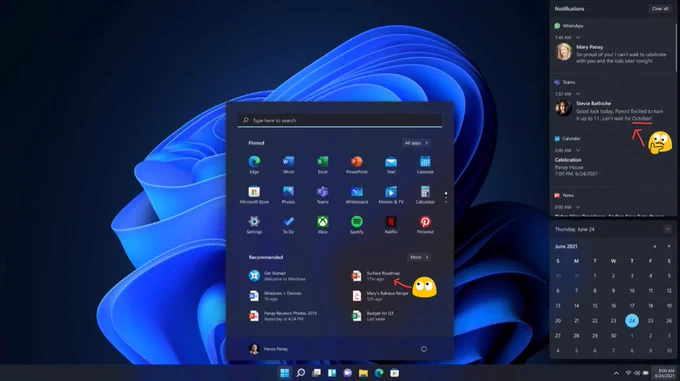
Task: Launch the Whiteboard app
Action: tap(356, 194)
